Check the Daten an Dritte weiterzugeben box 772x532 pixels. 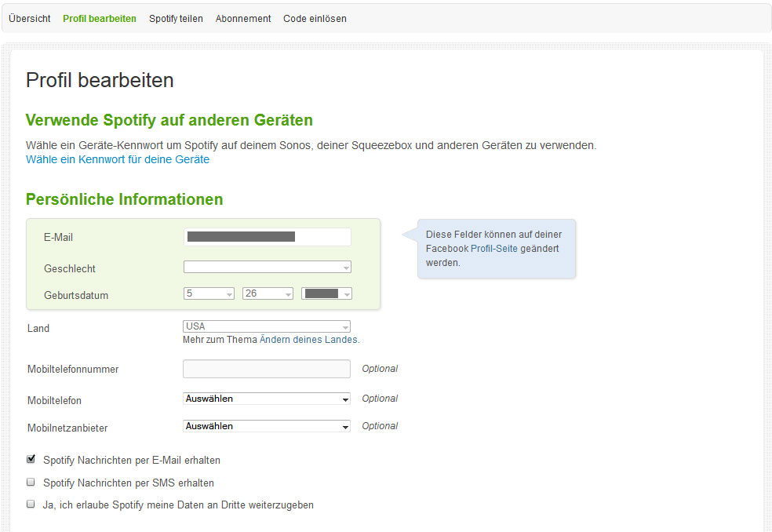31,504
